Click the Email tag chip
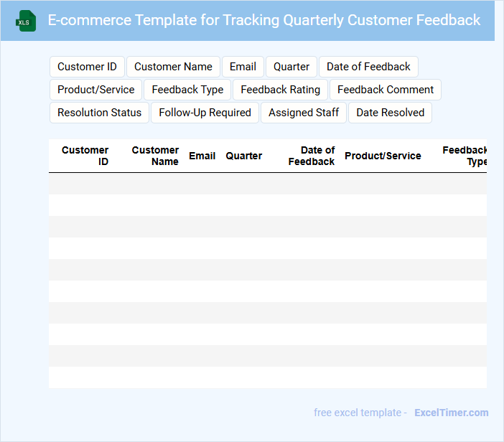The height and width of the screenshot is (442, 504). click(x=243, y=67)
